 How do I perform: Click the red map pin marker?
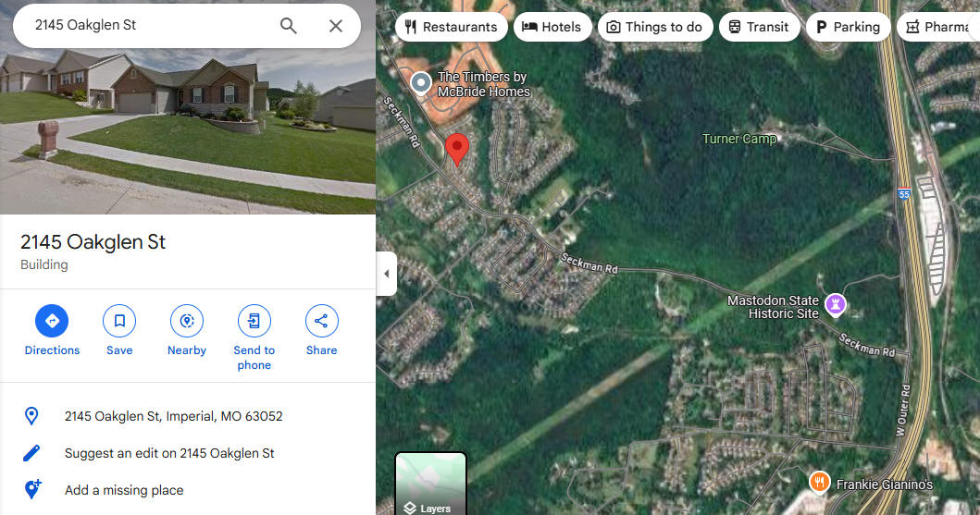457,149
